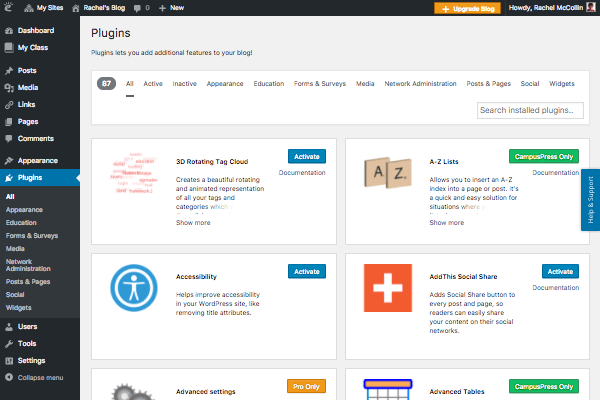
Task: Filter by Forms & Surveys tab
Action: (320, 84)
